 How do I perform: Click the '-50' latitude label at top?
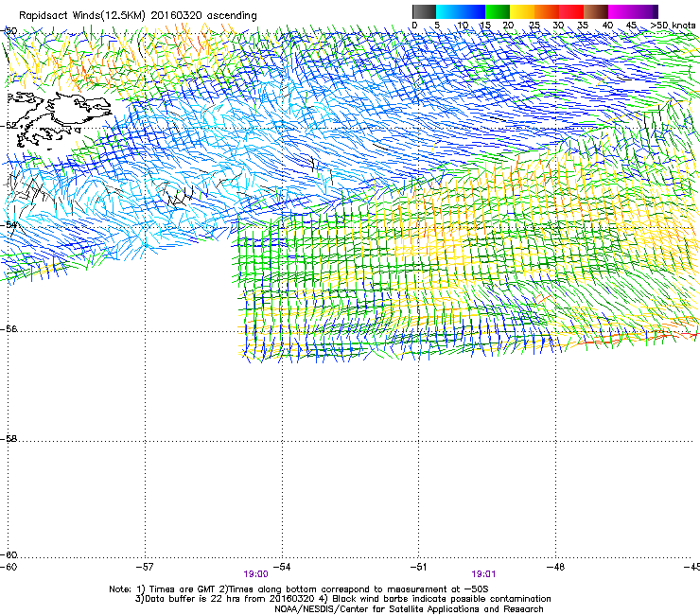pyautogui.click(x=9, y=31)
